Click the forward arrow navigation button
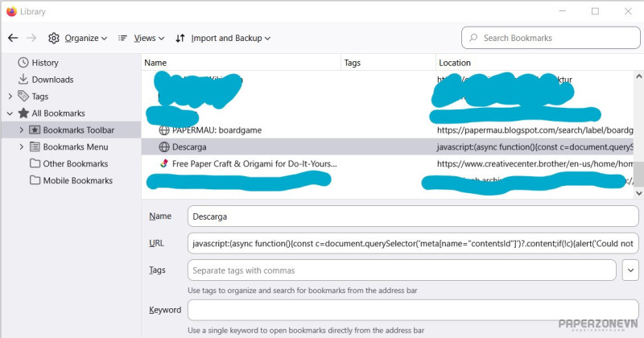This screenshot has width=644, height=338. tap(31, 38)
